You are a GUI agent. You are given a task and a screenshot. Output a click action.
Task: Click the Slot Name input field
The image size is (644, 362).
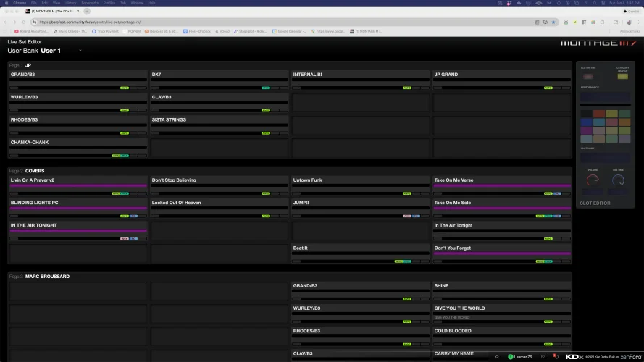(605, 158)
